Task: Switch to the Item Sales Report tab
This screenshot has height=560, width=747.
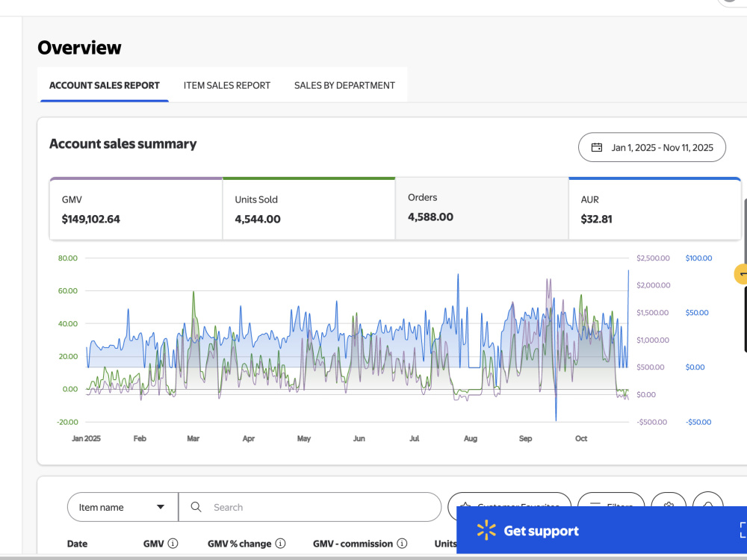Action: (227, 85)
